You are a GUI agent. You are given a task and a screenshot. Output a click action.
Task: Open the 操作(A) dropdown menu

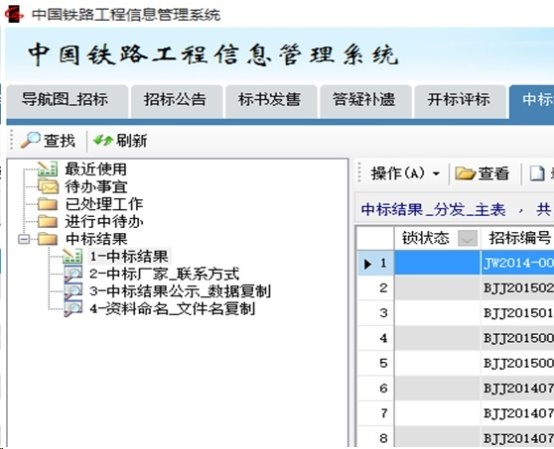point(405,173)
